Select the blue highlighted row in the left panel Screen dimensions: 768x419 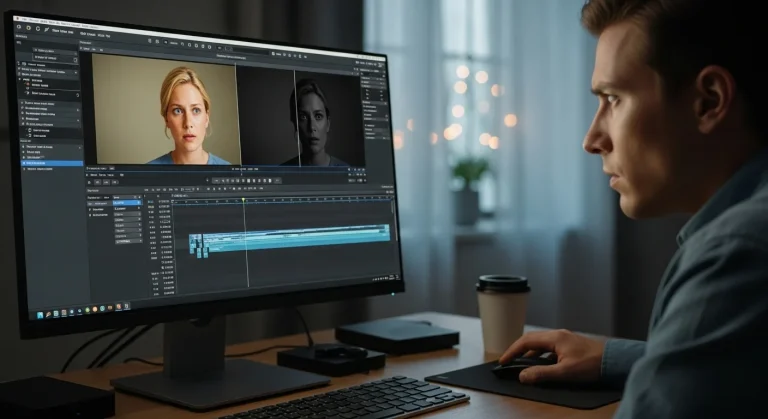coord(53,163)
